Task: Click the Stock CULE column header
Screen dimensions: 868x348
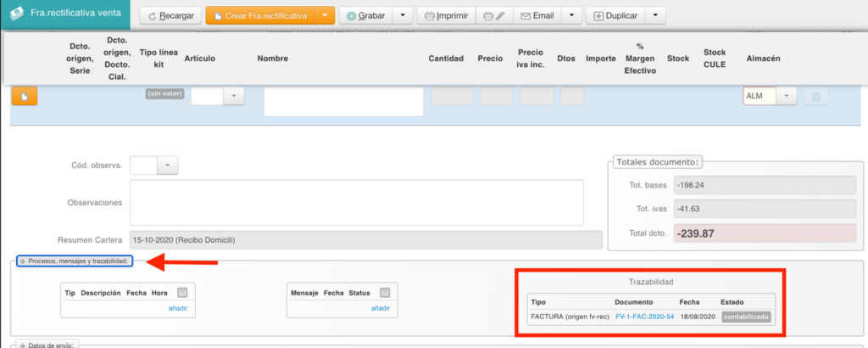Action: coord(714,59)
